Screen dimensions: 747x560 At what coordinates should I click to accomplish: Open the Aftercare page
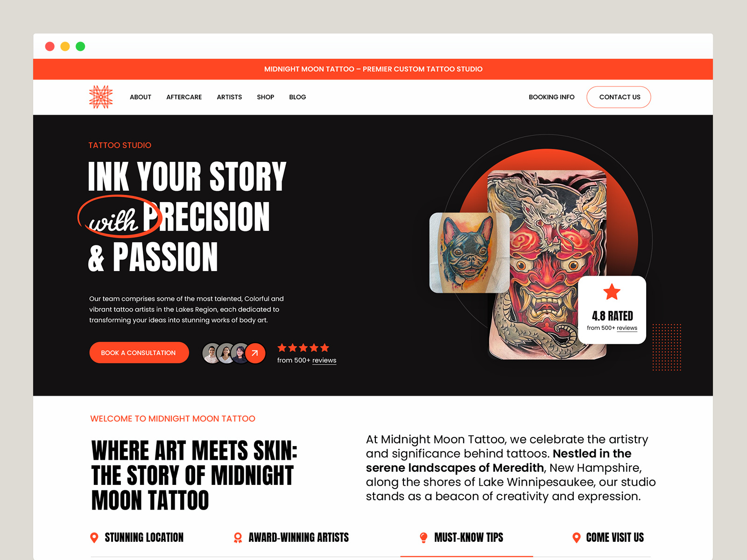click(184, 97)
